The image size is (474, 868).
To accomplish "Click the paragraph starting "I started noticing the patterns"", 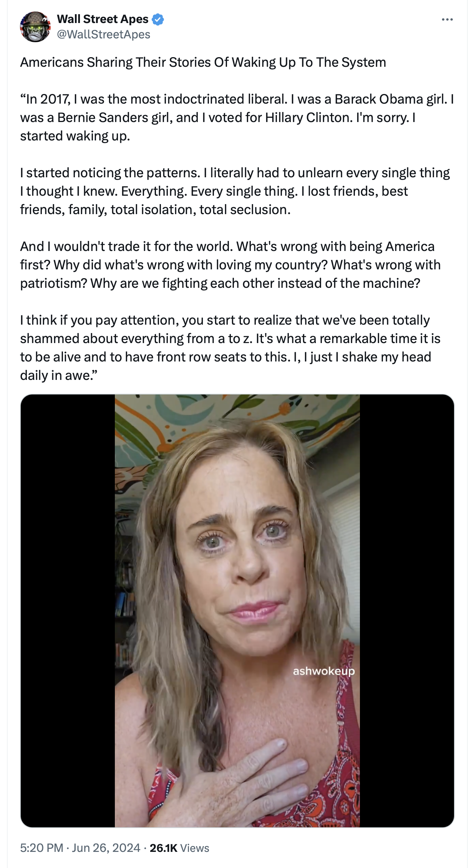I will [x=235, y=191].
